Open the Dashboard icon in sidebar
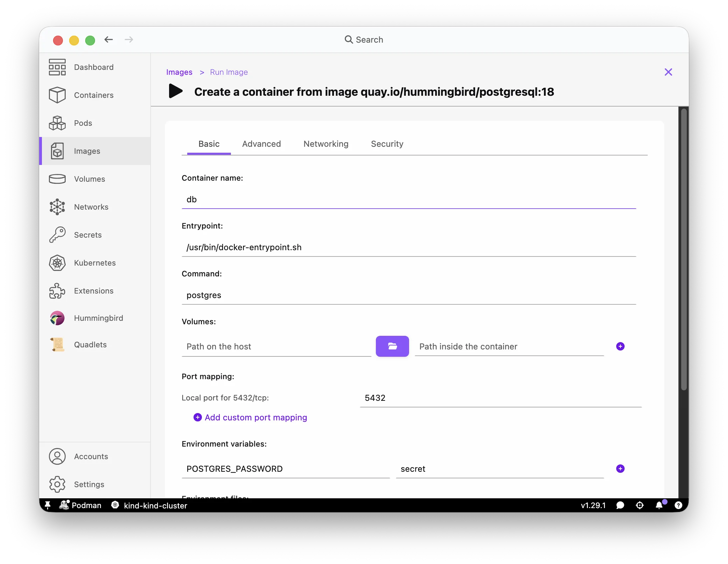728x564 pixels. pyautogui.click(x=57, y=67)
